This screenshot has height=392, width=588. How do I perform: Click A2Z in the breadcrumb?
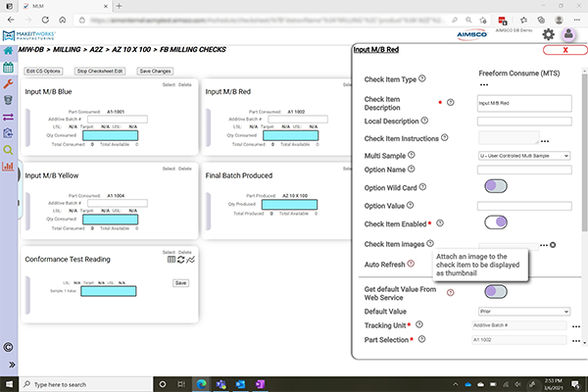click(x=96, y=50)
